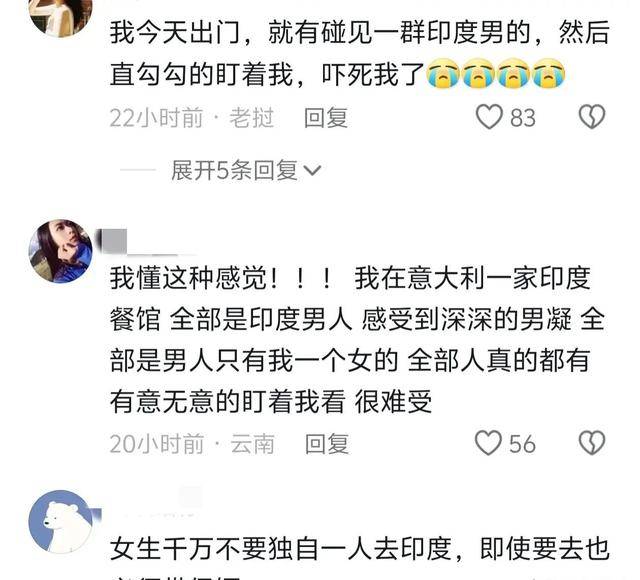Click the 20小时前 · 云南 timestamp

coord(192,444)
